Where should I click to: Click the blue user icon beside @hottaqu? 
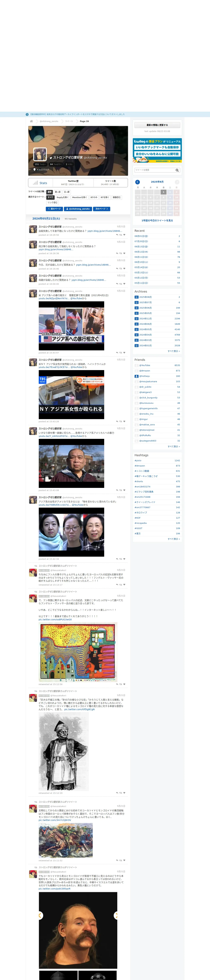136,376
